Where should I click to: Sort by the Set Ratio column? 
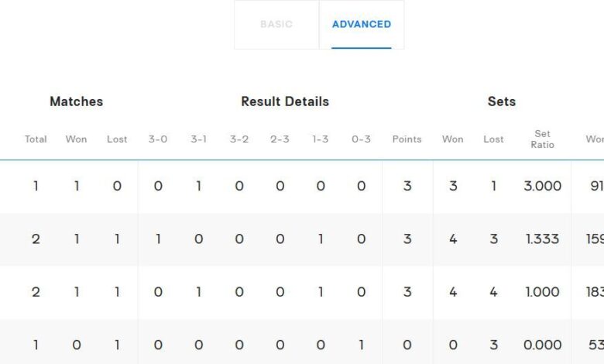coord(542,139)
